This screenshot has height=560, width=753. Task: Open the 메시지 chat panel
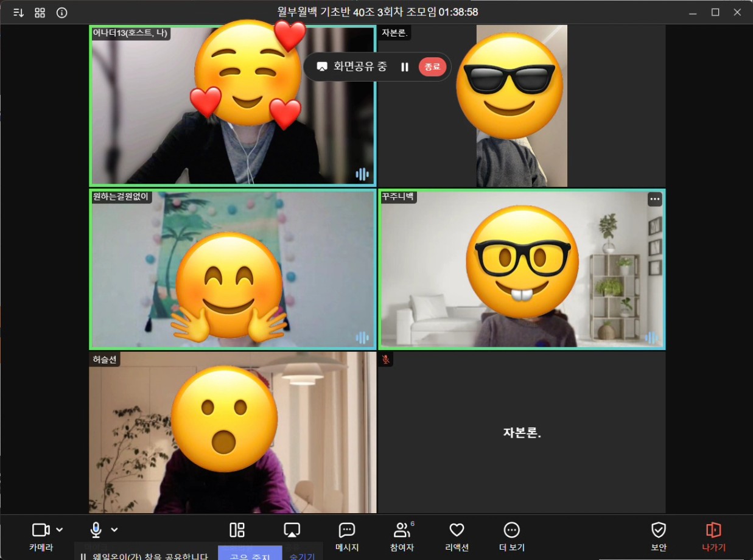pyautogui.click(x=347, y=536)
